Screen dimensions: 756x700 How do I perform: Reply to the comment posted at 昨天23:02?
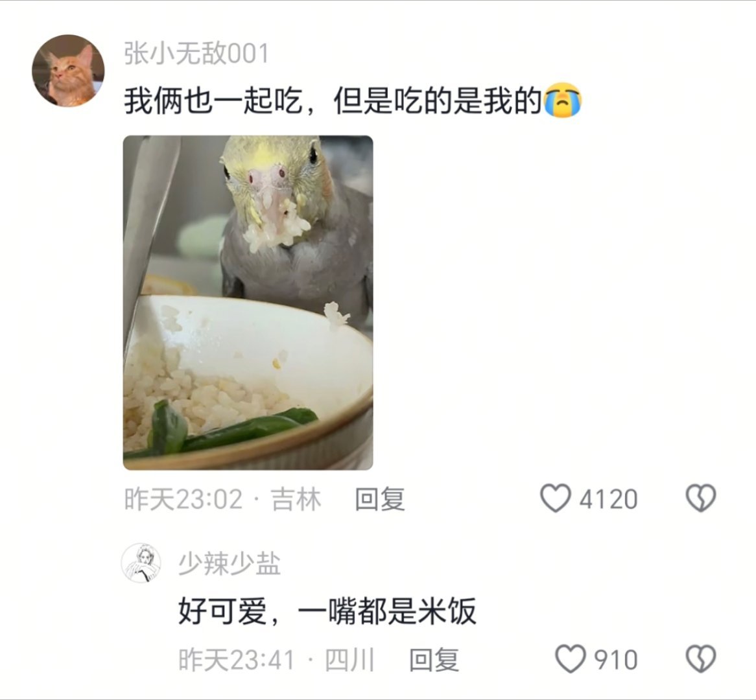click(x=380, y=499)
